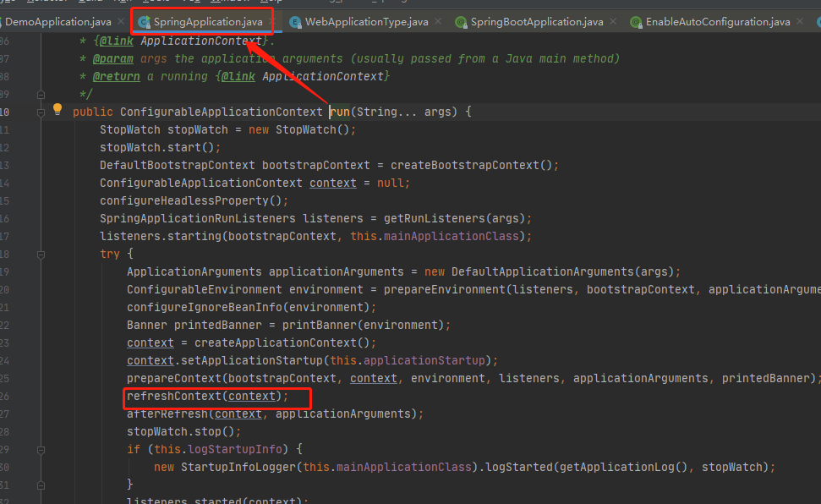Click configureIgnoreBeanInfo(environment) call
The height and width of the screenshot is (504, 821).
[249, 308]
